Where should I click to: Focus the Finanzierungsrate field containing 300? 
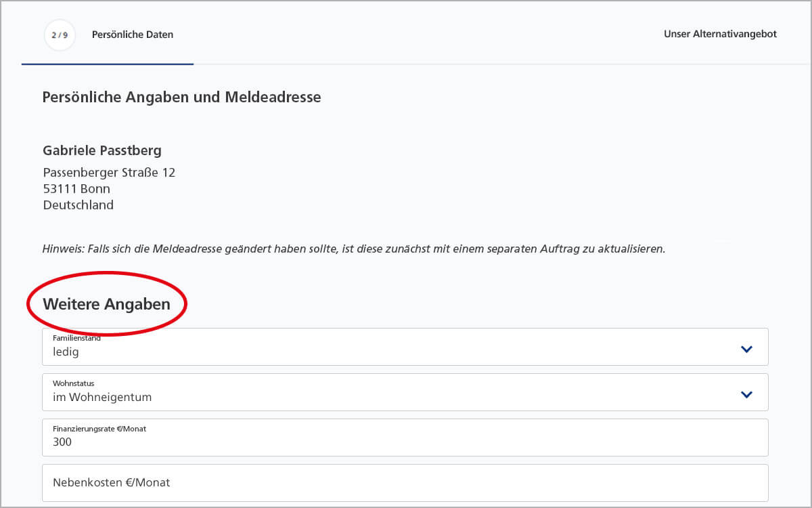point(405,442)
